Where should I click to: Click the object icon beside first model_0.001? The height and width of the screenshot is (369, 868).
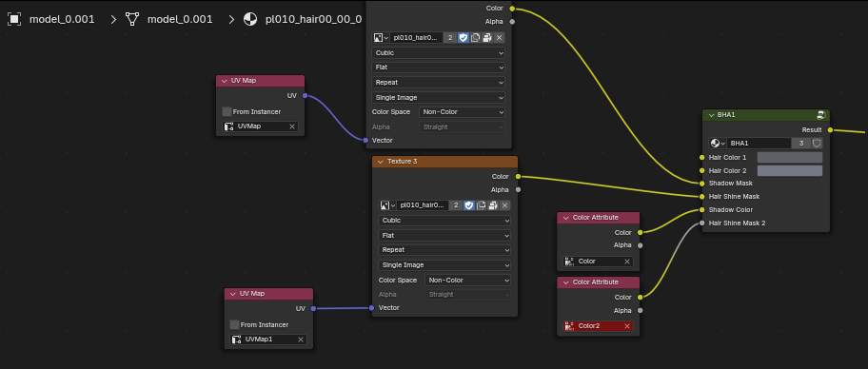click(14, 19)
